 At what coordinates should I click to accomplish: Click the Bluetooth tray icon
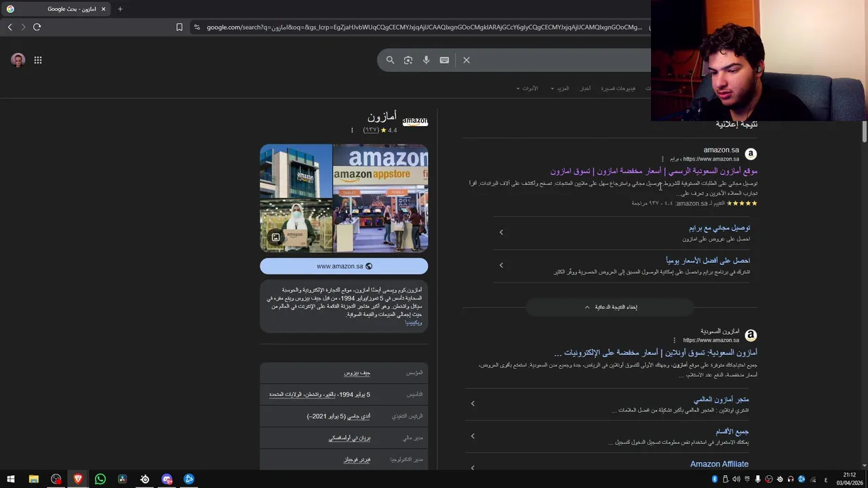pyautogui.click(x=715, y=479)
